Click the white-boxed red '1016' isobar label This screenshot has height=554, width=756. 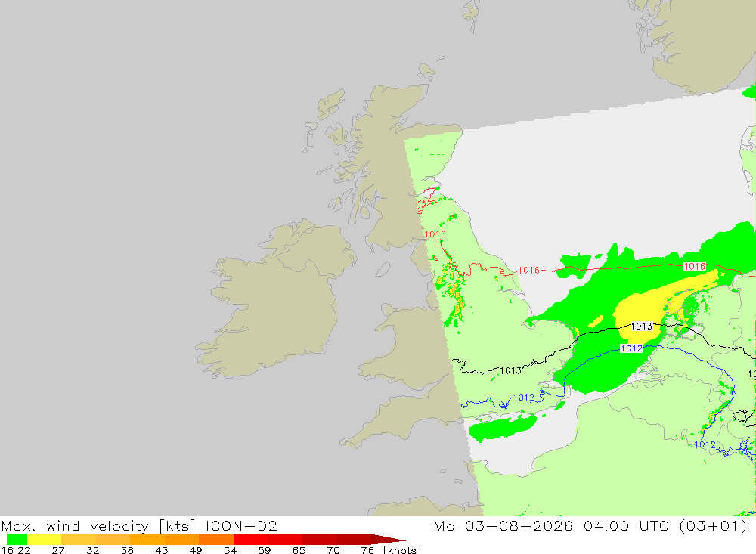(694, 266)
